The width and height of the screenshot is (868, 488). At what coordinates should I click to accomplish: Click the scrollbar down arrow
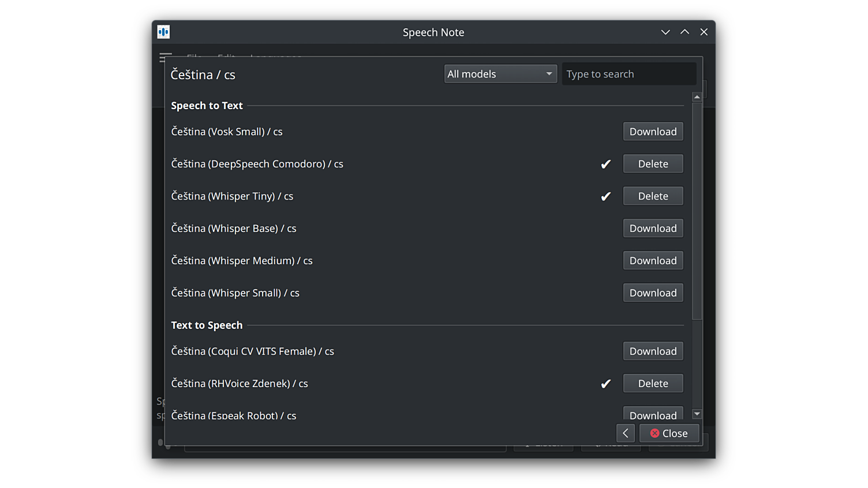coord(697,414)
